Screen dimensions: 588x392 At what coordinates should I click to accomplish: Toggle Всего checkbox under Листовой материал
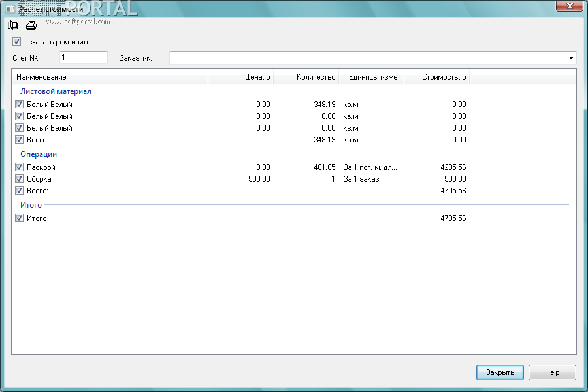(x=19, y=140)
